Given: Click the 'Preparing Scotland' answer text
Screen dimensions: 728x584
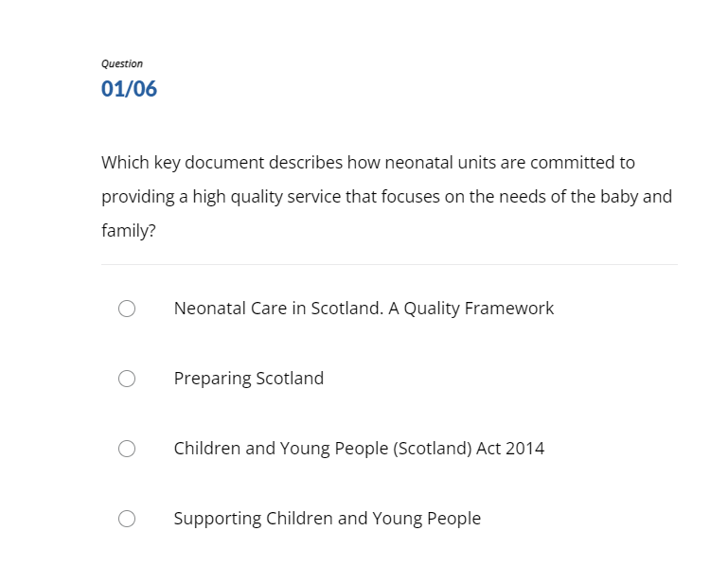Looking at the screenshot, I should (248, 379).
